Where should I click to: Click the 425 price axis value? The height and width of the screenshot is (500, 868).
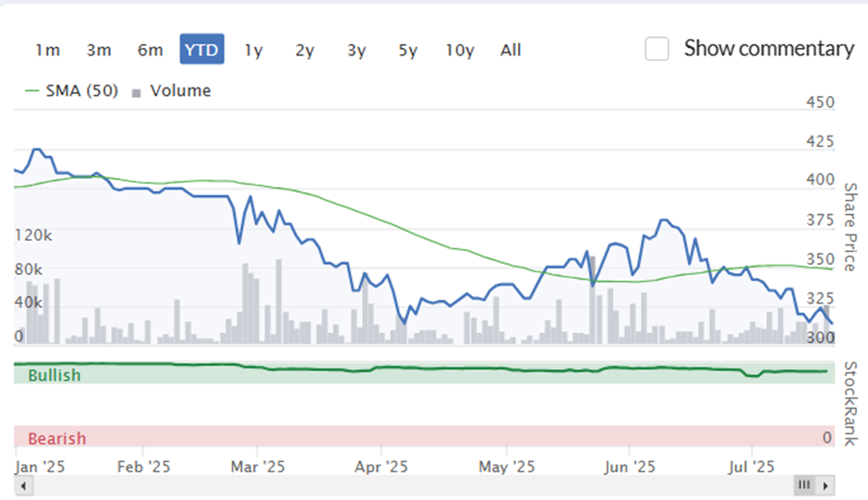pyautogui.click(x=820, y=141)
